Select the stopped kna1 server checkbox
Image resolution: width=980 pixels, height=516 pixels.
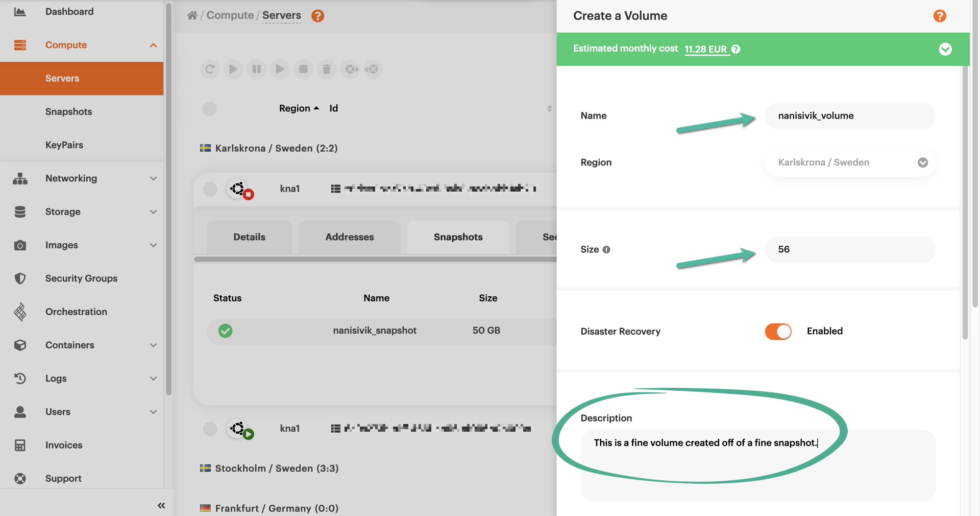210,189
